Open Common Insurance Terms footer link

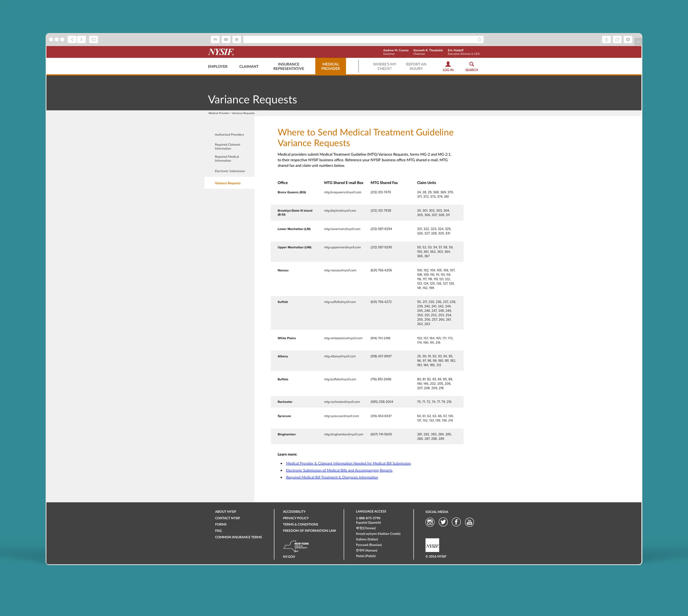tap(238, 537)
